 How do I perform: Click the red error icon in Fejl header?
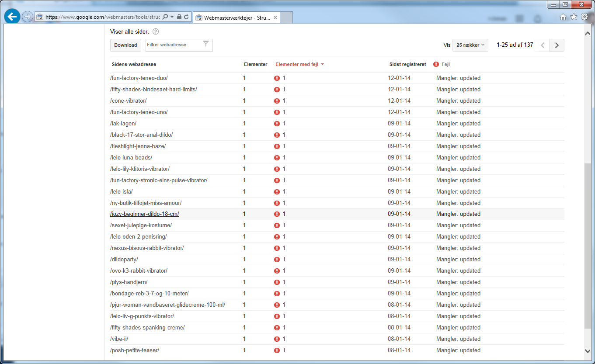tap(436, 64)
